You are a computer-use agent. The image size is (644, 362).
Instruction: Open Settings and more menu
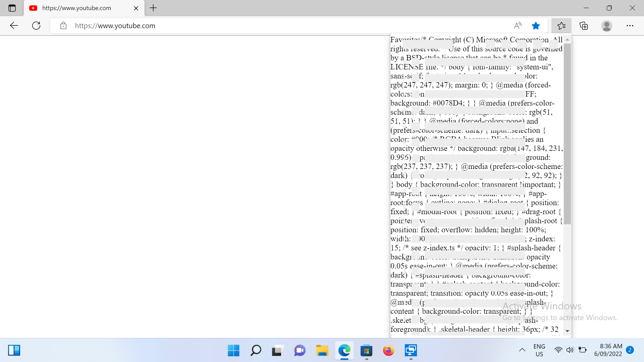(x=630, y=25)
